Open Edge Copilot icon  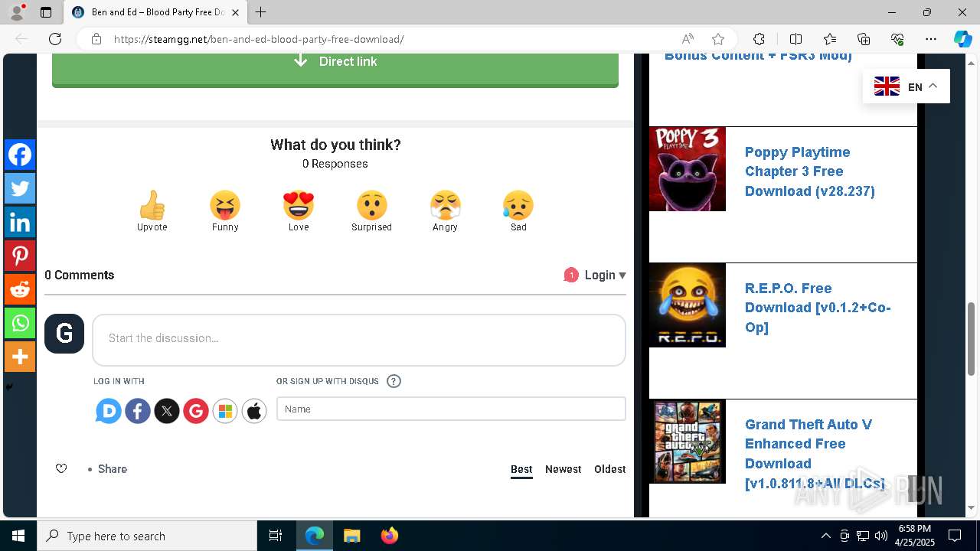click(962, 39)
